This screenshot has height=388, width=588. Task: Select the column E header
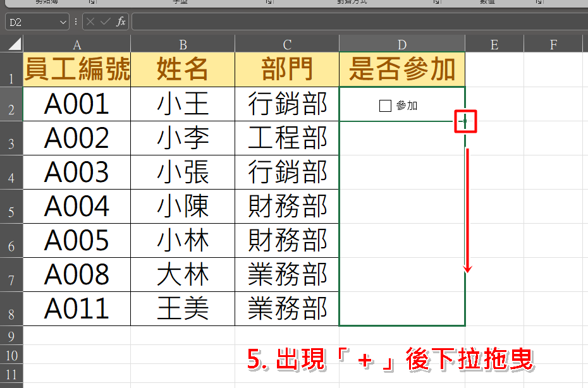pos(494,44)
